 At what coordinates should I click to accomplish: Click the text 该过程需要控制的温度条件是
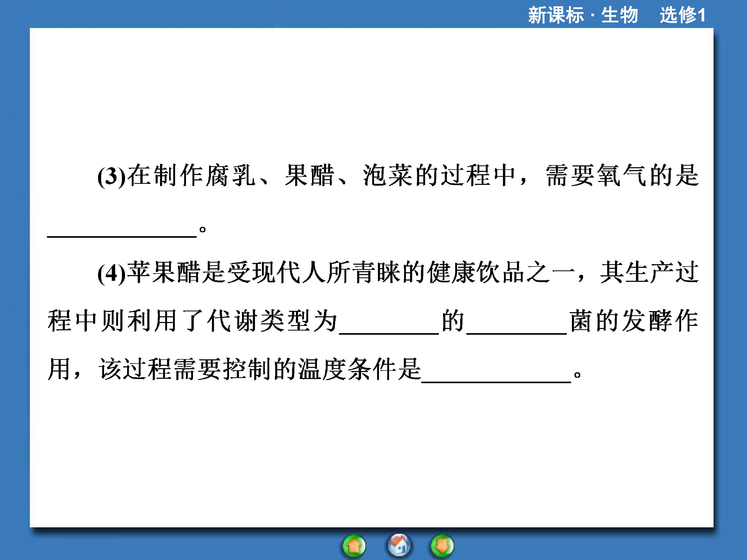260,369
